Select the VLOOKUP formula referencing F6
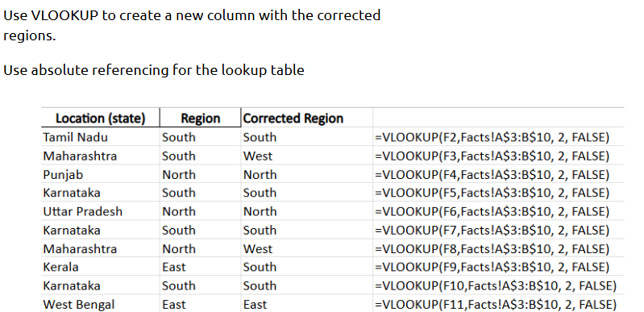The width and height of the screenshot is (644, 312). [x=492, y=211]
